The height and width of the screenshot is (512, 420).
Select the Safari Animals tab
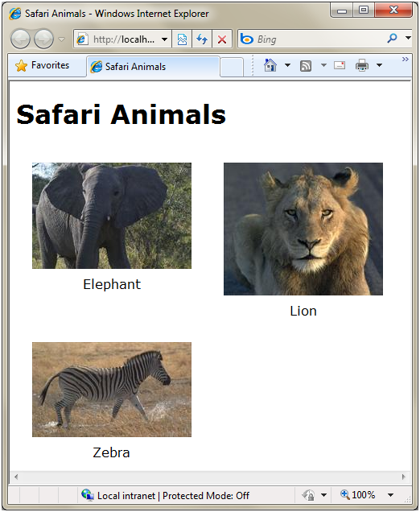pyautogui.click(x=153, y=67)
